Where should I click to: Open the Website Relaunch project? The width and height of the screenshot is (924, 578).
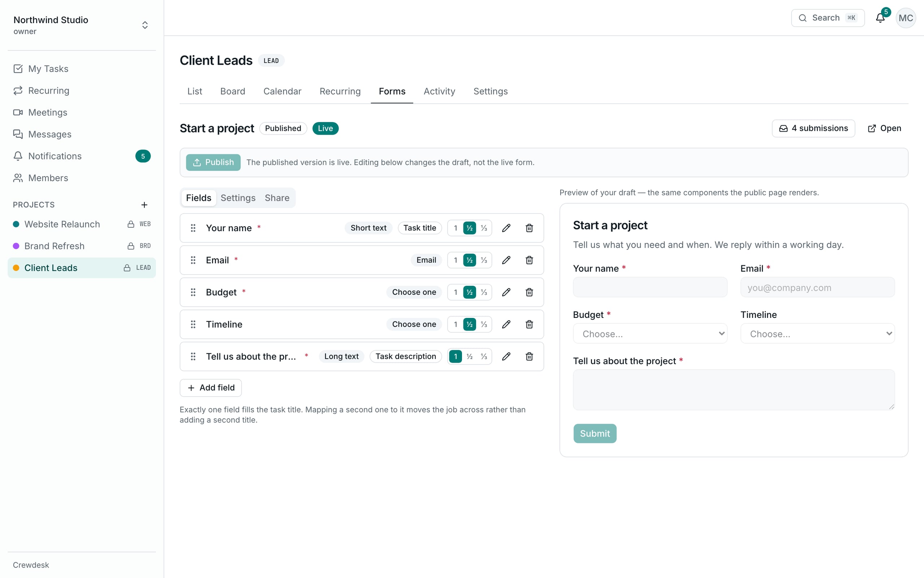81,224
